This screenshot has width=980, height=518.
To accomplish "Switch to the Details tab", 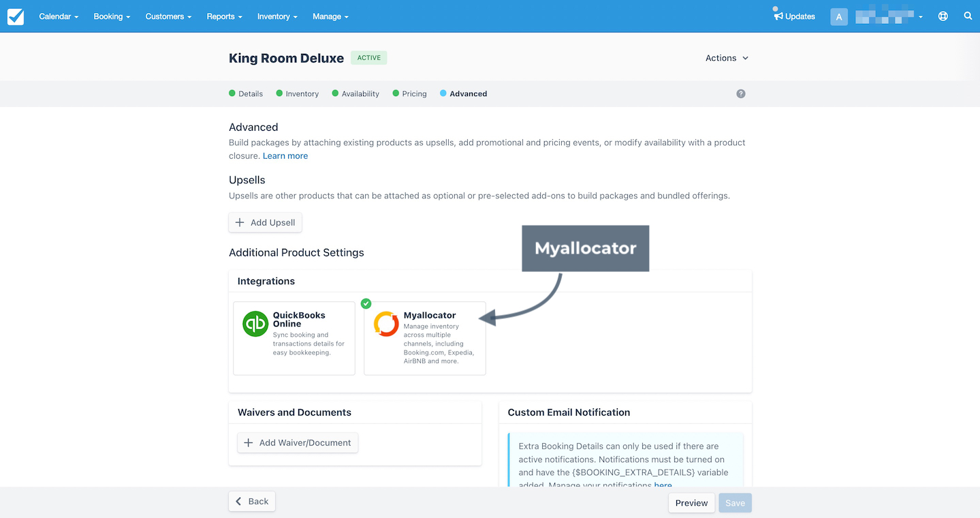I will coord(246,93).
